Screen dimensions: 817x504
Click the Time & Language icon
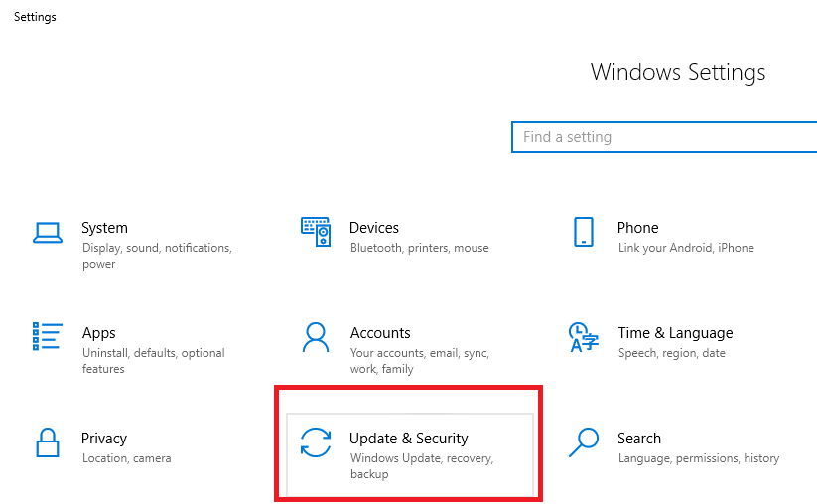(584, 337)
